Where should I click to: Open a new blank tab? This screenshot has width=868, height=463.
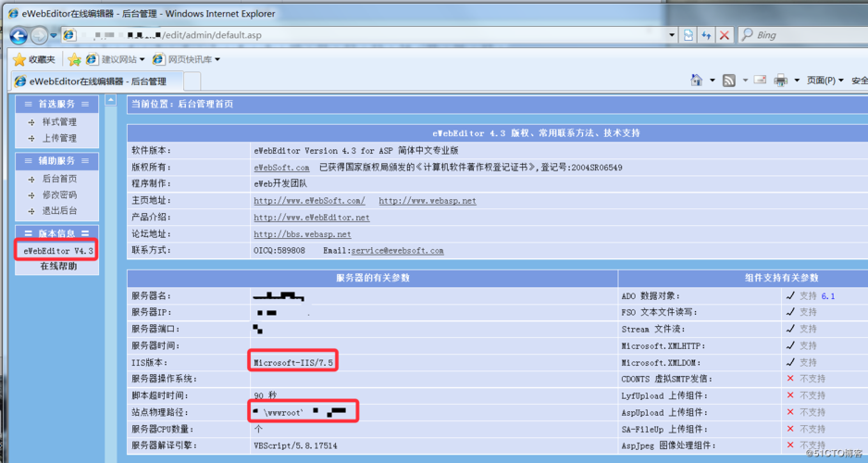click(192, 81)
